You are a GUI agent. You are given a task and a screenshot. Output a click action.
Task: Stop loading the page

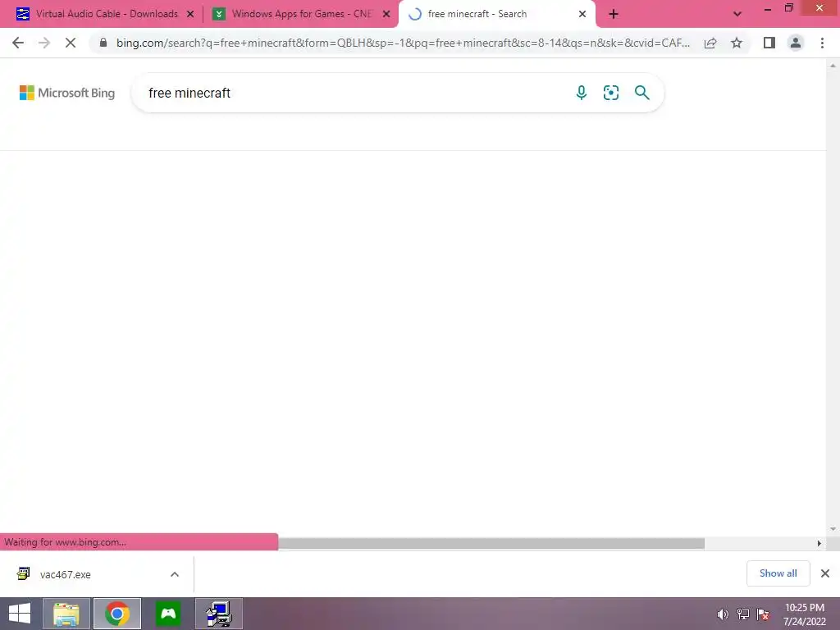tap(71, 43)
